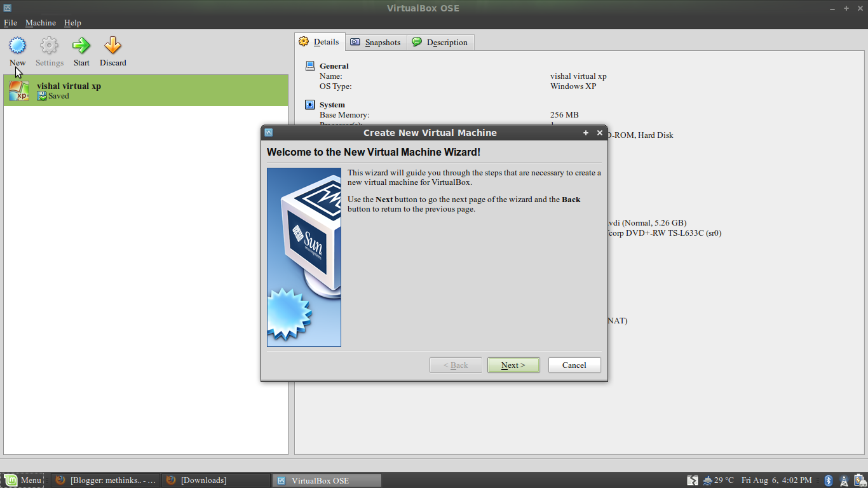The height and width of the screenshot is (488, 868).
Task: Switch to the Snapshots tab
Action: pyautogui.click(x=376, y=43)
